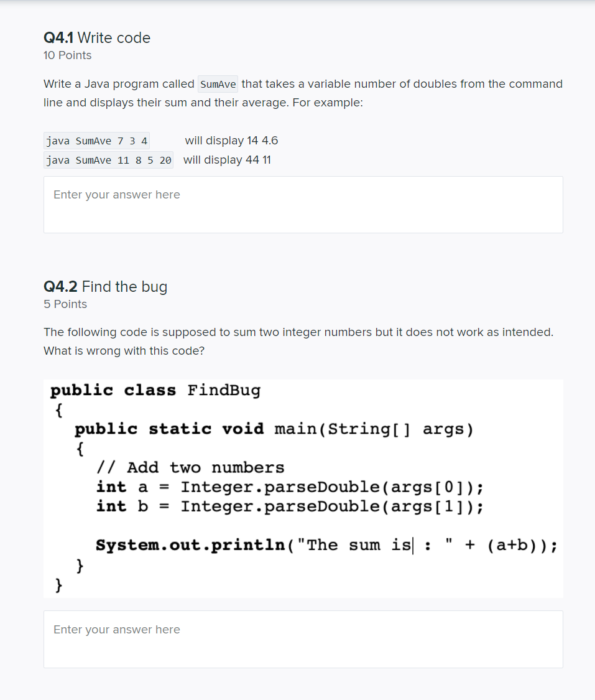This screenshot has width=595, height=700.
Task: Click the FindBug code image
Action: (303, 488)
